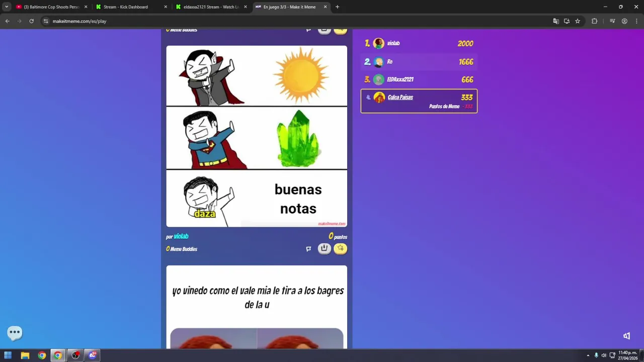This screenshot has height=362, width=644.
Task: Open the OBS icon in the taskbar
Action: point(75,355)
